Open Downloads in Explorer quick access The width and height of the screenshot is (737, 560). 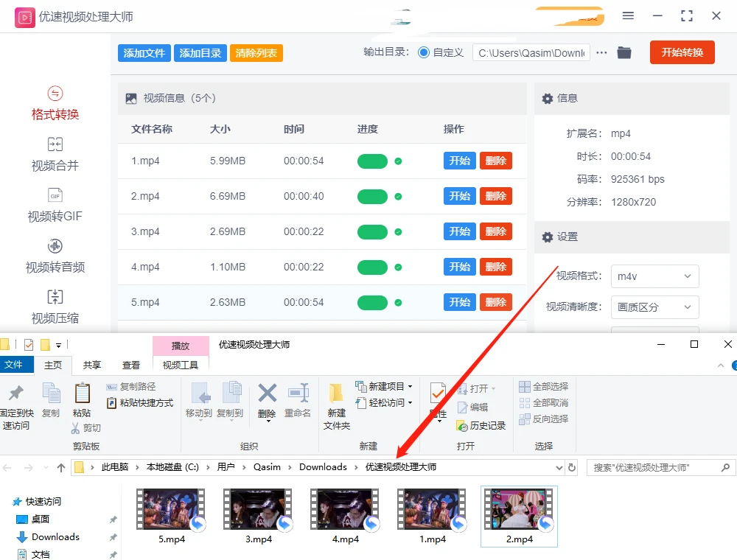pyautogui.click(x=55, y=537)
